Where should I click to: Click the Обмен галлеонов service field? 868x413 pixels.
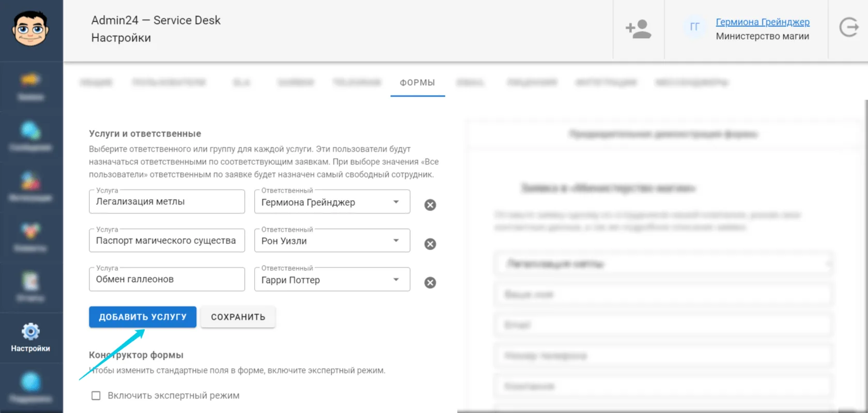tap(167, 279)
